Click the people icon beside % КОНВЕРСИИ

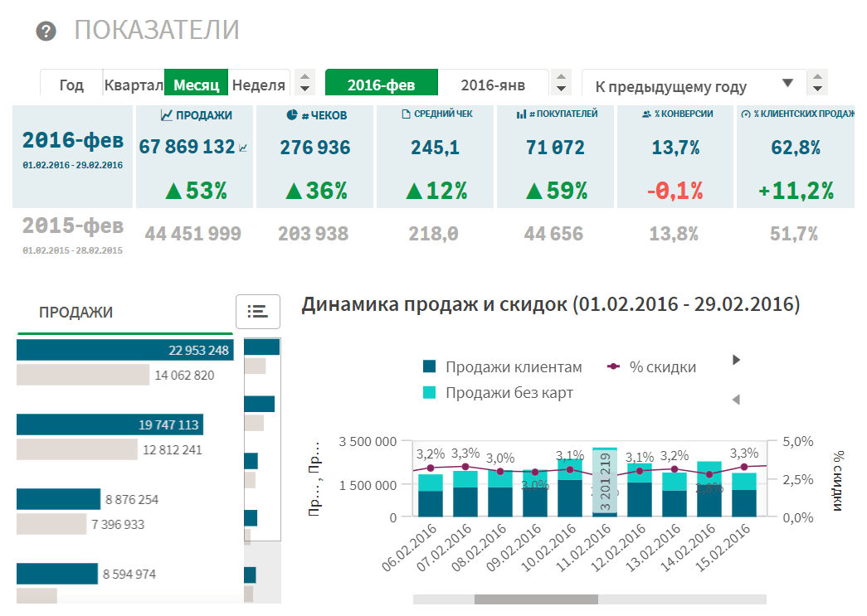(x=645, y=114)
